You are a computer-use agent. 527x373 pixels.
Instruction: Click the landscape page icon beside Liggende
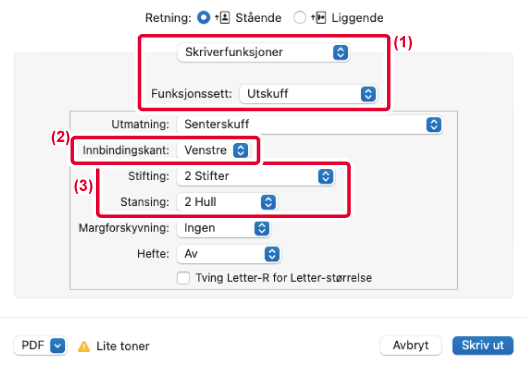coord(319,17)
